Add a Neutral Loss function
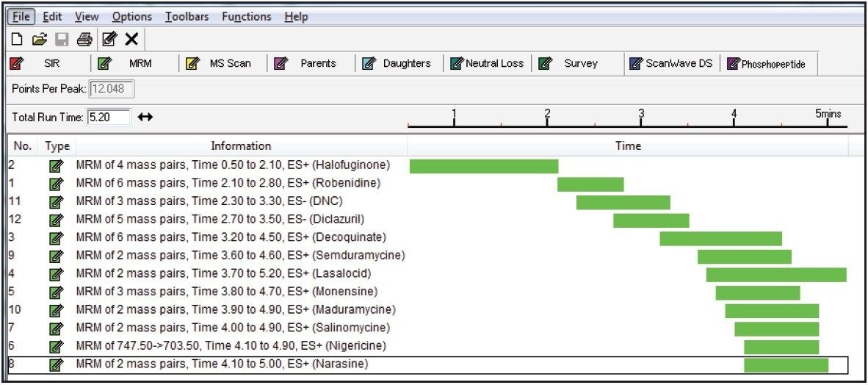 click(x=487, y=64)
